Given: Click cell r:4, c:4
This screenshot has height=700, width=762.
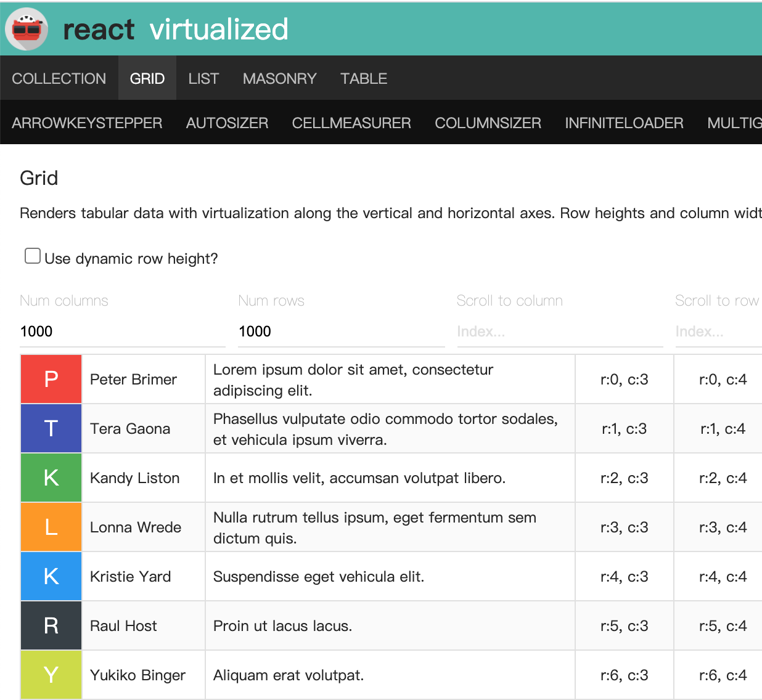Looking at the screenshot, I should coord(718,576).
